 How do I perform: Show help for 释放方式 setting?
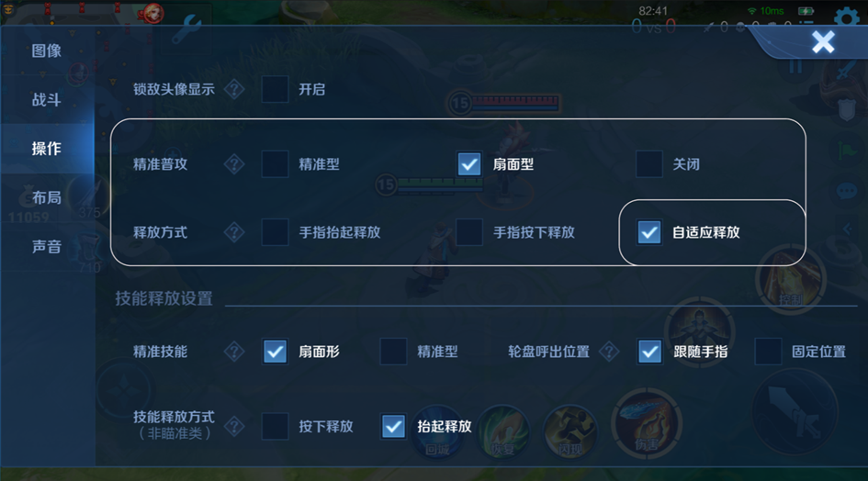[x=234, y=232]
